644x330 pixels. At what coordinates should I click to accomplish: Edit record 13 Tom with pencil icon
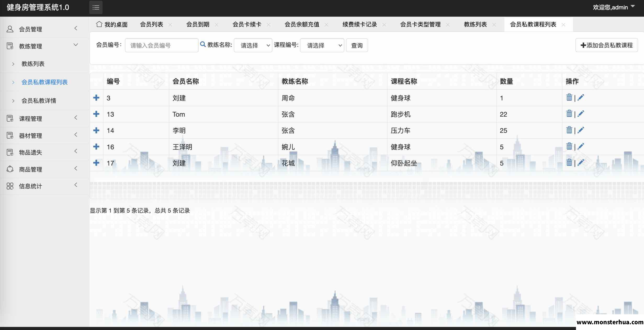coord(581,113)
